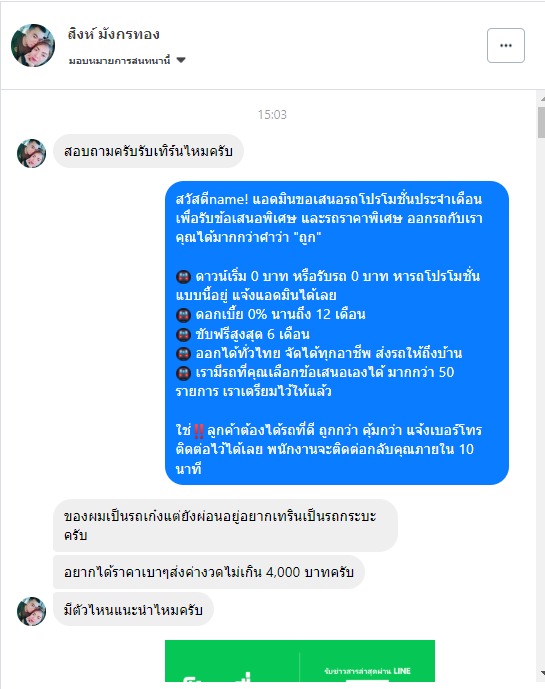Open the customer name in the header
Viewport: 545px width, 689px height.
tap(113, 34)
